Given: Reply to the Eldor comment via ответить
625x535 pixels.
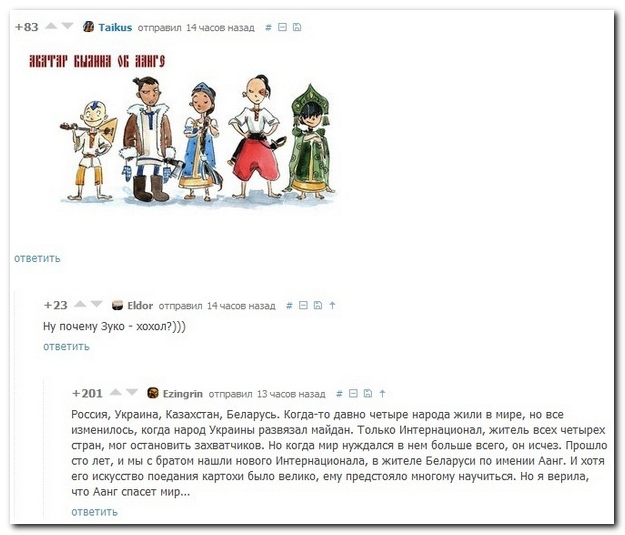Looking at the screenshot, I should 66,346.
